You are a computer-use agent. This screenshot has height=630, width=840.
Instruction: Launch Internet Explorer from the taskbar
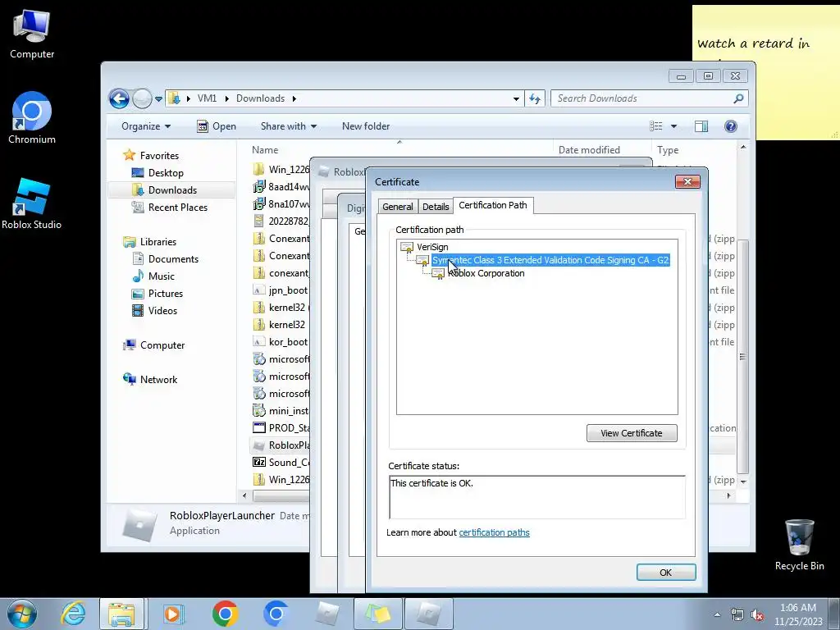(x=73, y=614)
